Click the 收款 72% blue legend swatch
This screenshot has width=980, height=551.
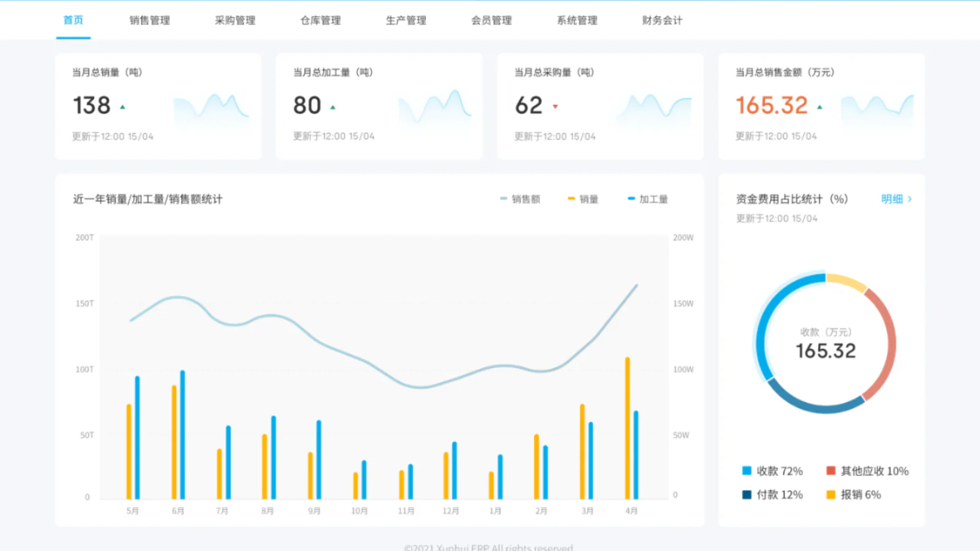747,471
